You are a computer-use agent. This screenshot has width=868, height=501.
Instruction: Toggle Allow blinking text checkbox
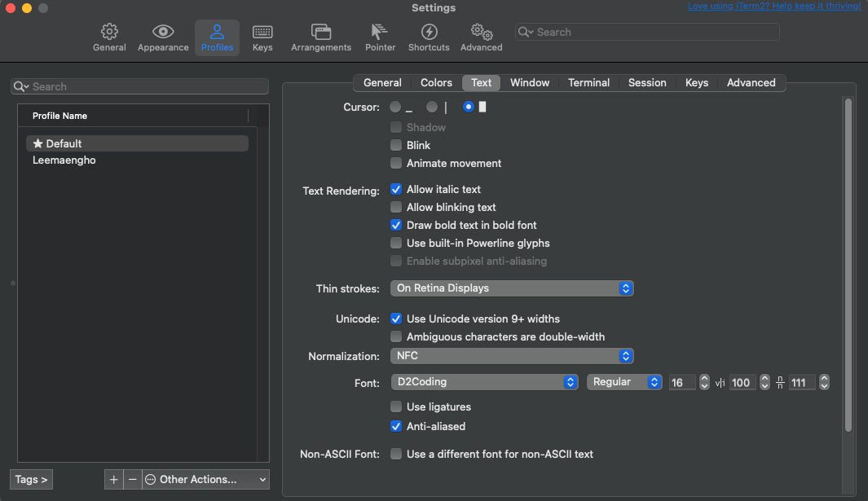click(396, 207)
